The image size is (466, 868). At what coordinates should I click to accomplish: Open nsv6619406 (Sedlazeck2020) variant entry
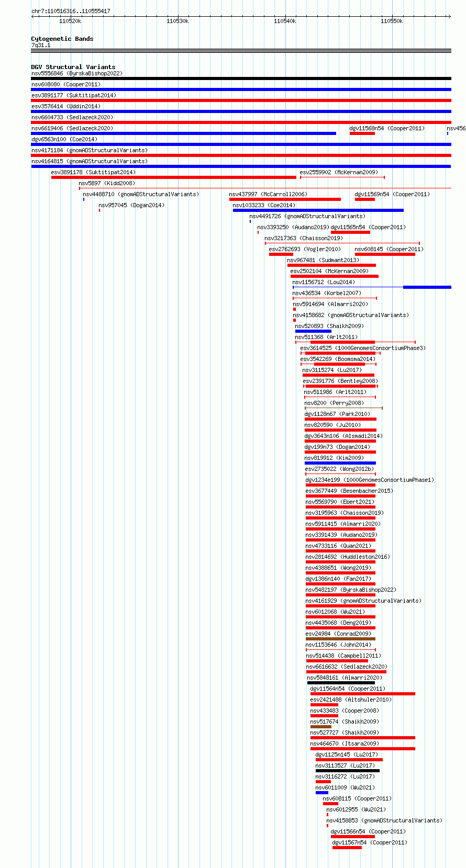point(72,128)
